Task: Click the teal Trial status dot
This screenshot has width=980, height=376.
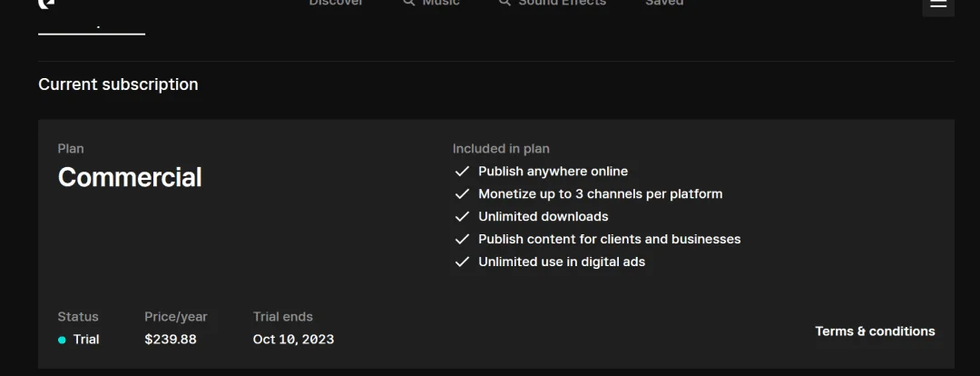Action: tap(62, 340)
